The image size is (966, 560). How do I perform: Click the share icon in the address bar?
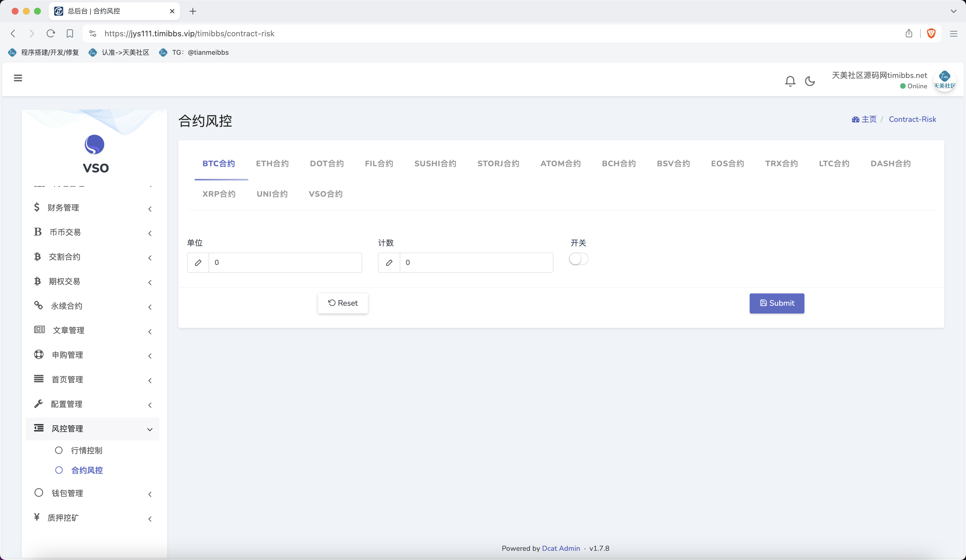coord(909,33)
